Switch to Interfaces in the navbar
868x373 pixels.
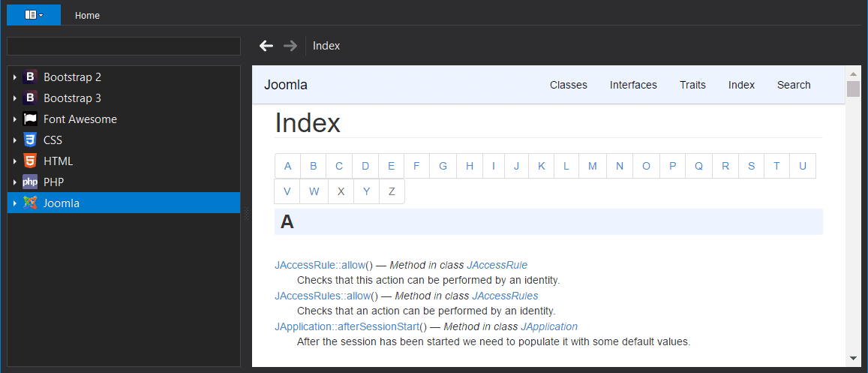click(633, 85)
